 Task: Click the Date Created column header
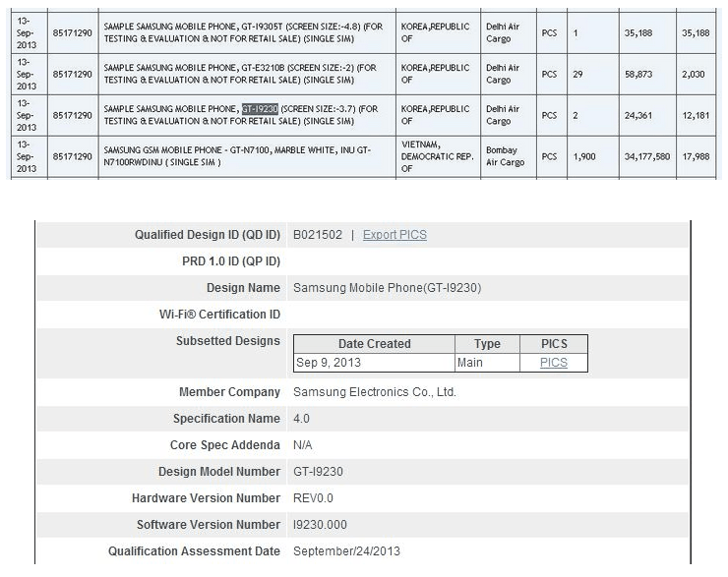point(374,344)
